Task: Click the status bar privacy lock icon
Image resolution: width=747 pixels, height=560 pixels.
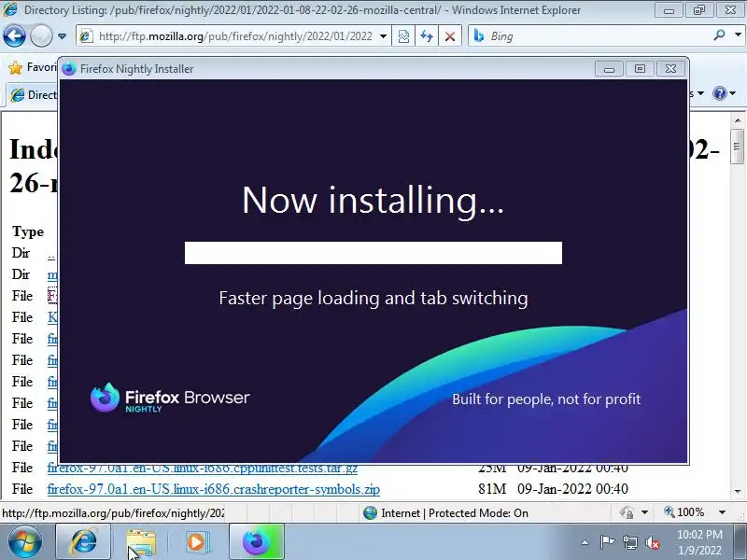Action: click(x=627, y=512)
